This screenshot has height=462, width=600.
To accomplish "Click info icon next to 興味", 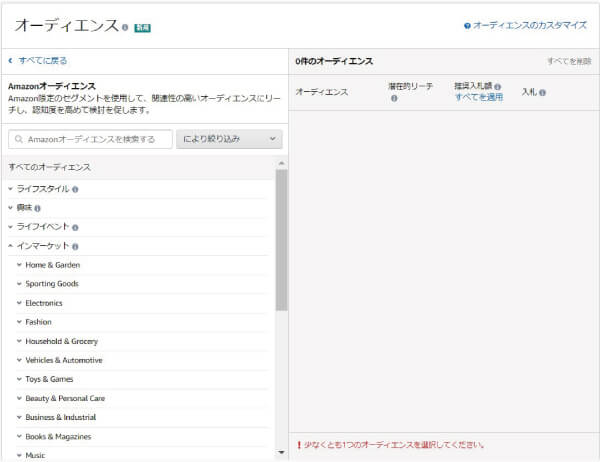I will pos(37,208).
